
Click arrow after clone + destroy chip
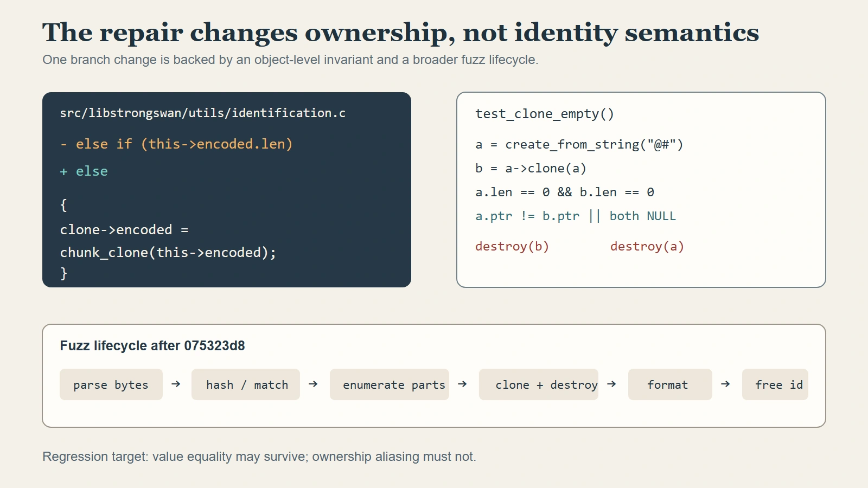click(x=611, y=384)
